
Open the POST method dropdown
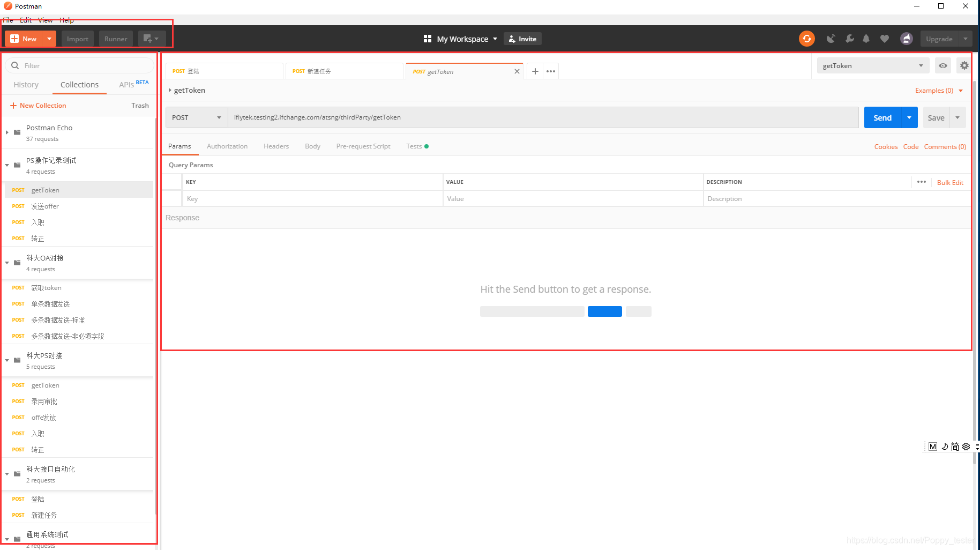pyautogui.click(x=197, y=117)
